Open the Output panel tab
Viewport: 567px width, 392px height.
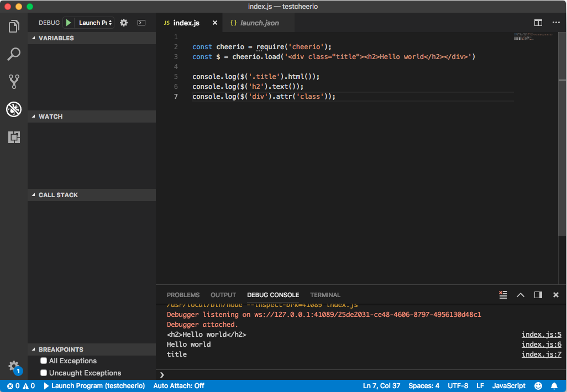pos(223,295)
